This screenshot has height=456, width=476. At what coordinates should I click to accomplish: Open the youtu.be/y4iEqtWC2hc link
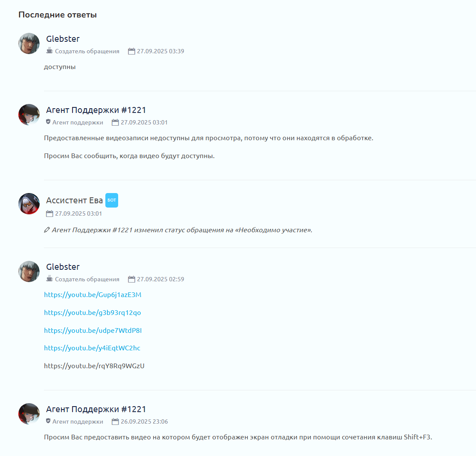point(92,348)
